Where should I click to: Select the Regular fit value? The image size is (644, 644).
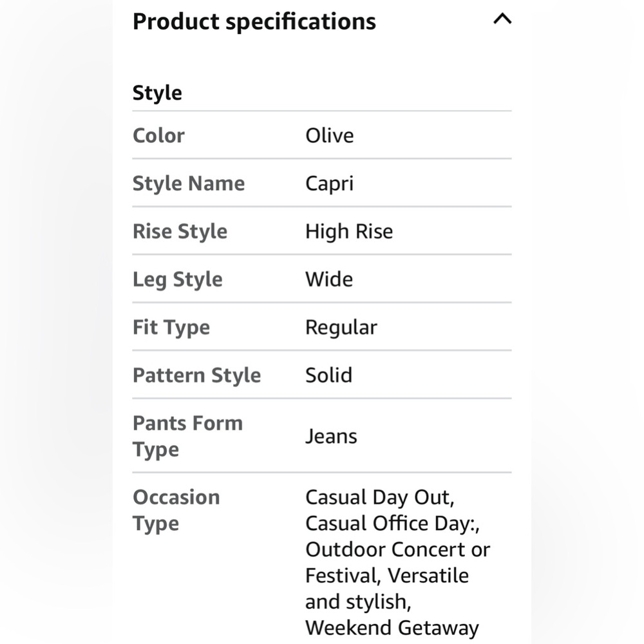pyautogui.click(x=341, y=328)
